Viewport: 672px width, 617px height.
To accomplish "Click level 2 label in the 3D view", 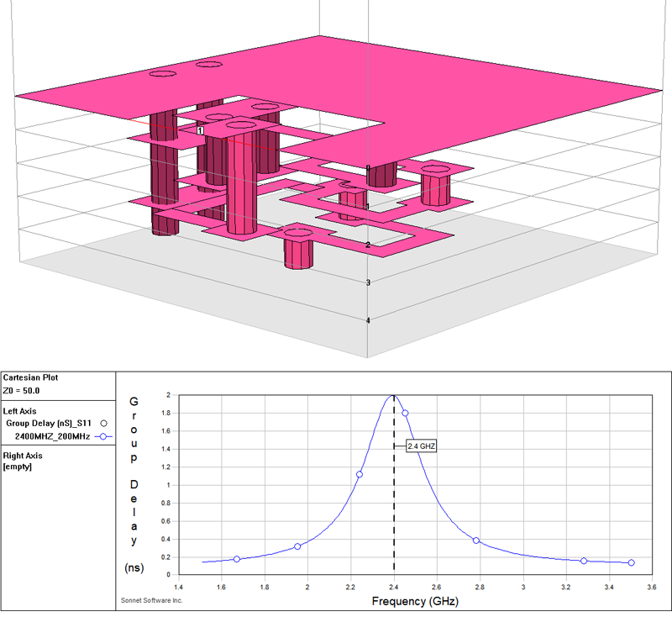I will point(369,245).
